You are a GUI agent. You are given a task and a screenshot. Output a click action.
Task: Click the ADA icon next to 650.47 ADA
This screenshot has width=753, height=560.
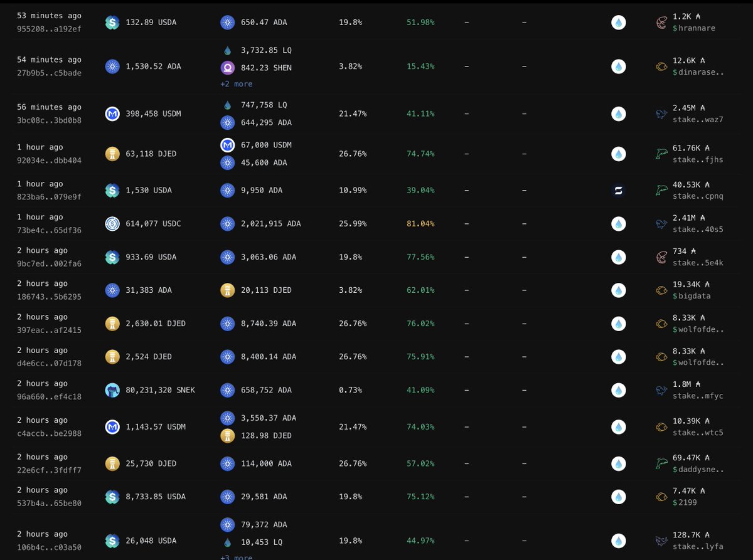227,23
